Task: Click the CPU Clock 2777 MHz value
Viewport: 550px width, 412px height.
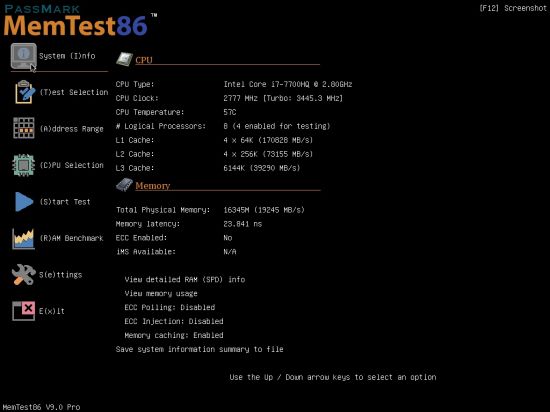Action: tap(283, 98)
